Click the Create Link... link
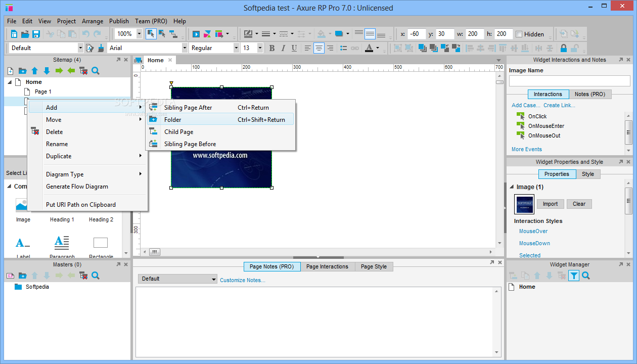 pos(559,105)
